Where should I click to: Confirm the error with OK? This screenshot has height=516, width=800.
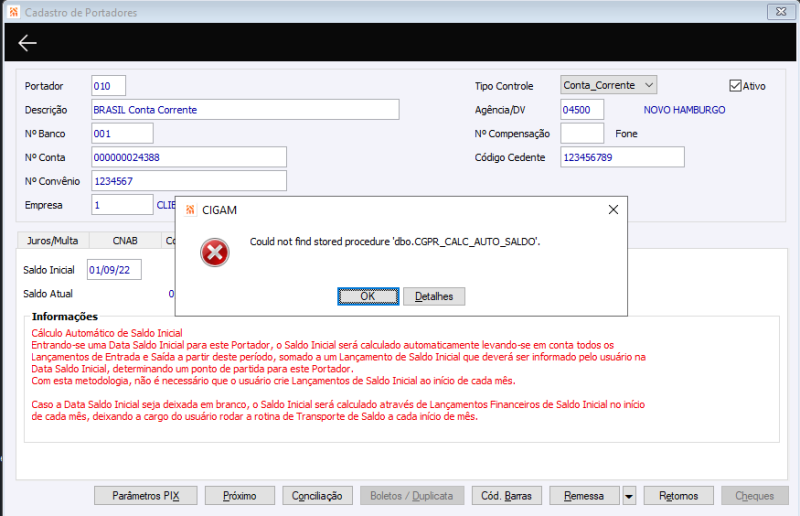(368, 296)
